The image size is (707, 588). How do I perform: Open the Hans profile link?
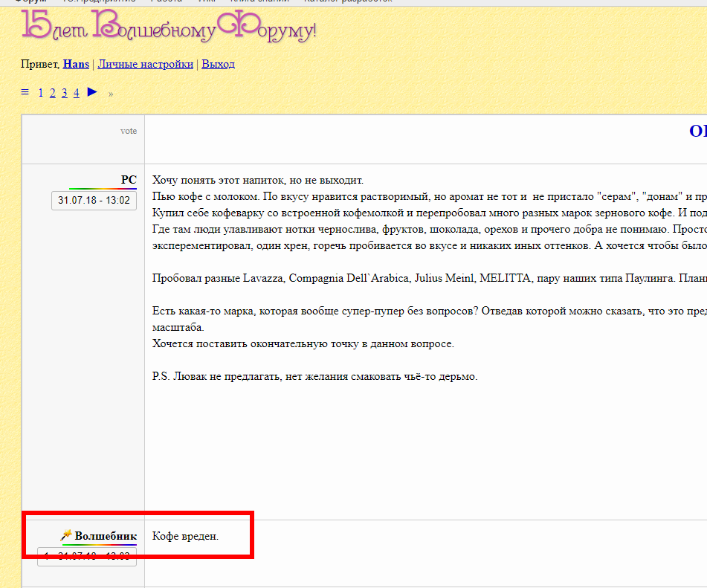pyautogui.click(x=76, y=64)
